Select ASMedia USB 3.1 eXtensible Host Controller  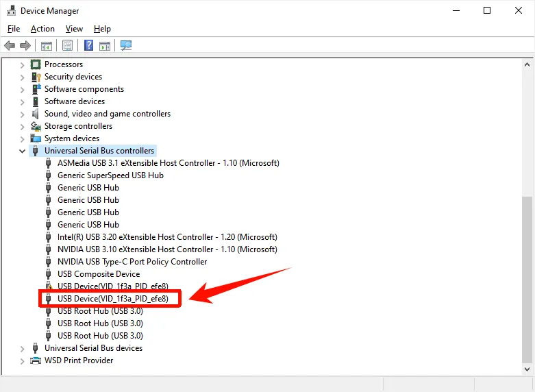tap(169, 163)
